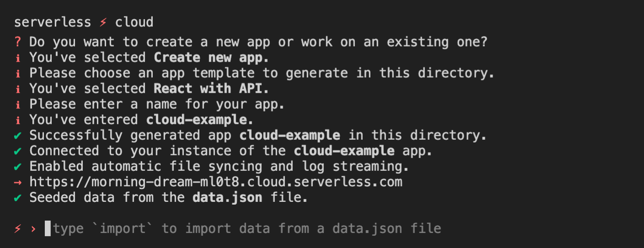The image size is (644, 248).
Task: Click the info icon beside "Create new app"
Action: pyautogui.click(x=18, y=58)
